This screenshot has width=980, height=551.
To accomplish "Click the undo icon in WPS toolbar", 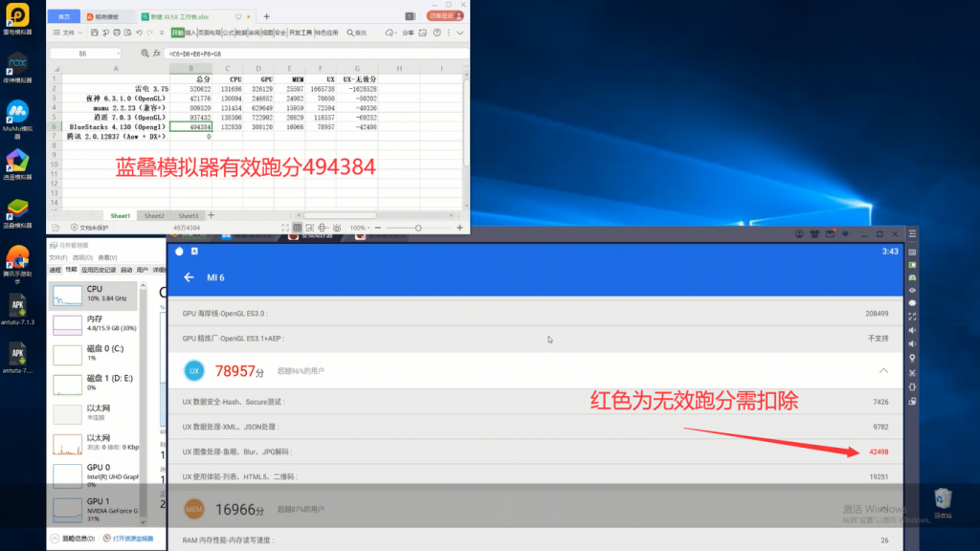I will (140, 33).
